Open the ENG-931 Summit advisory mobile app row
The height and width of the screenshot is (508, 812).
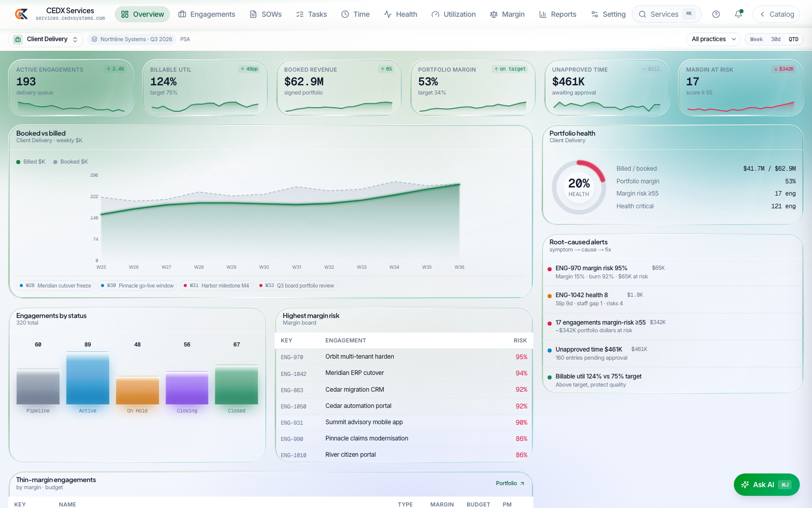pos(404,422)
